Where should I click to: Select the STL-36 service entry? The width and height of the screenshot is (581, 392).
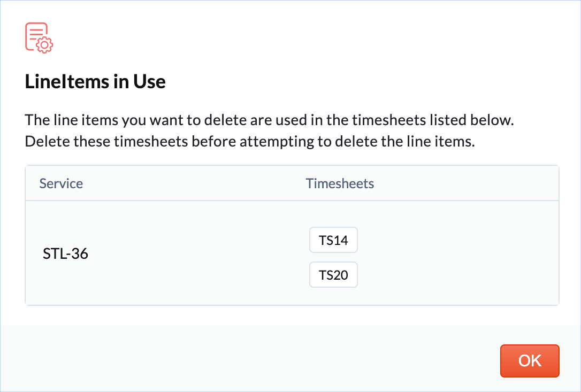65,253
